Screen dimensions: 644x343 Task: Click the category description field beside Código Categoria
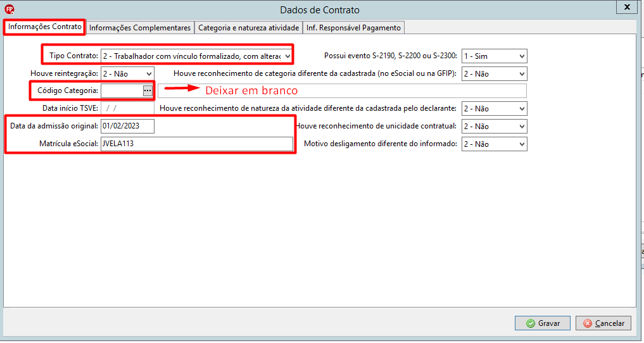pos(342,91)
